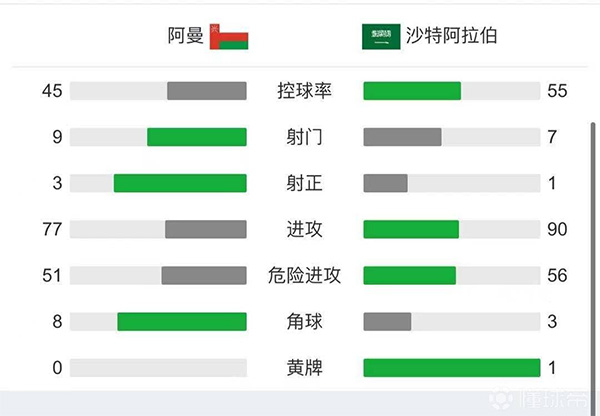The height and width of the screenshot is (416, 600).
Task: Click the 角球 stat label
Action: point(304,321)
